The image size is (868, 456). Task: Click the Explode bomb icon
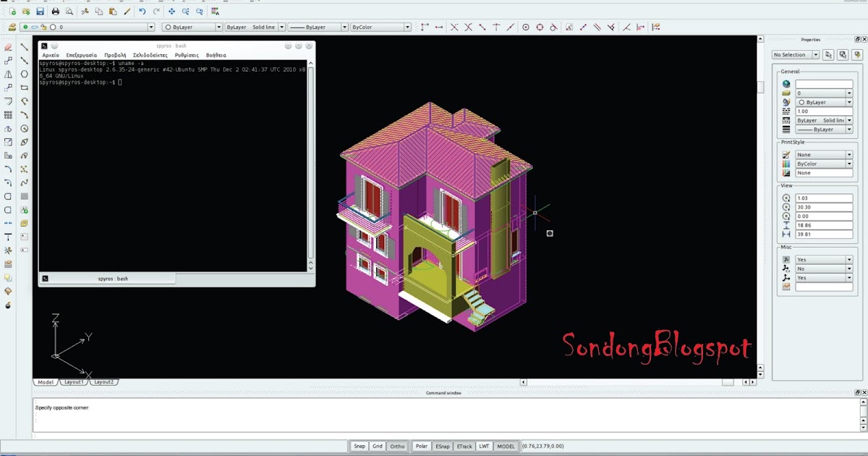[x=8, y=305]
